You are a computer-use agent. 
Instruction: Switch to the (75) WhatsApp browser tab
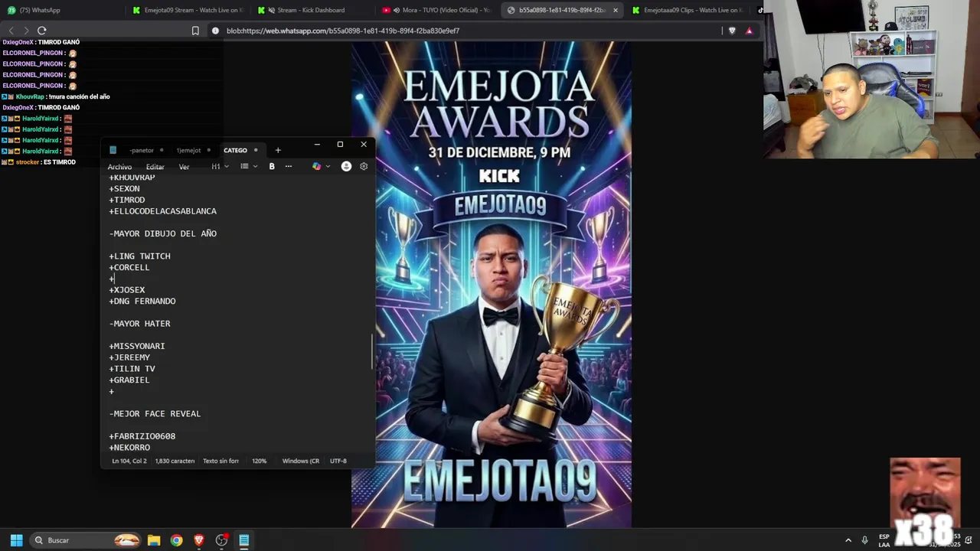(61, 10)
